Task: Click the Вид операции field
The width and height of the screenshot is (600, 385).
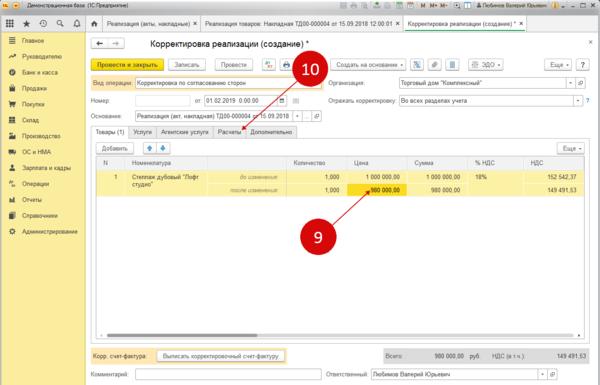Action: coord(228,83)
